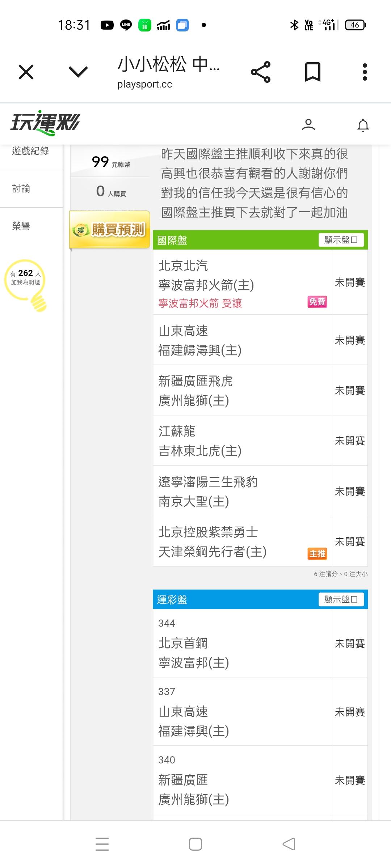
Task: Tap the share icon in browser bar
Action: pyautogui.click(x=261, y=72)
